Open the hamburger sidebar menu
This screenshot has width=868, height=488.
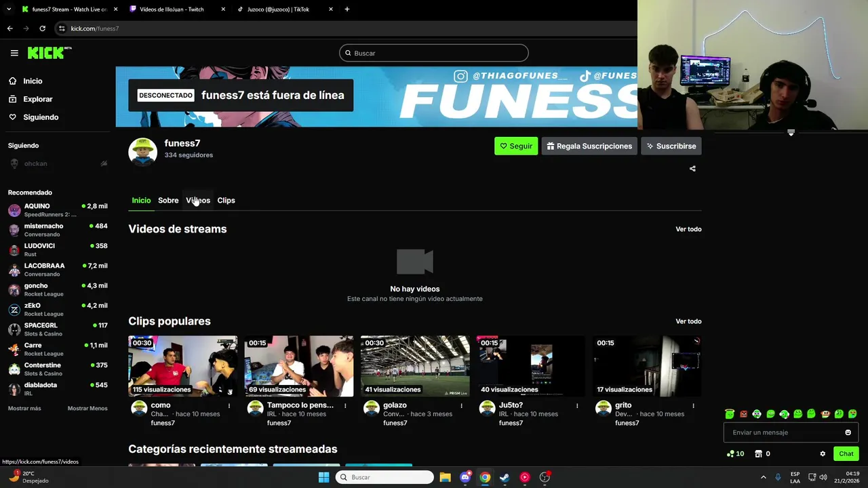(x=14, y=53)
